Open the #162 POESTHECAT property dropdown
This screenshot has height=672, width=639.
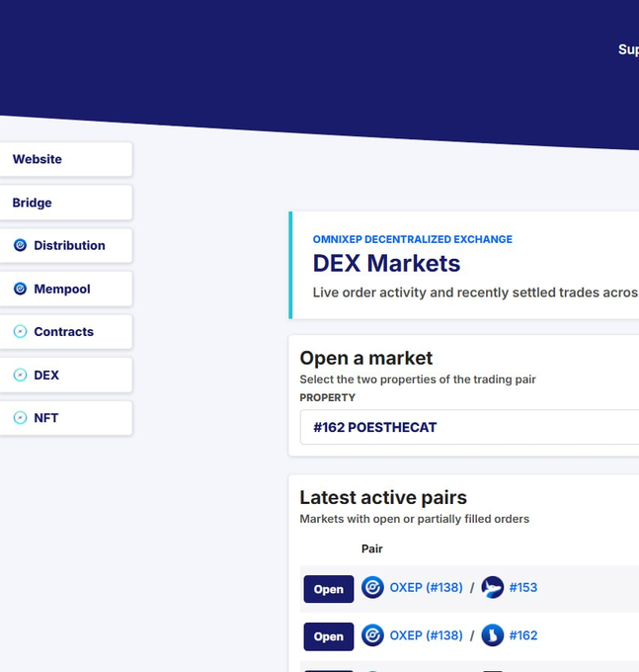469,427
